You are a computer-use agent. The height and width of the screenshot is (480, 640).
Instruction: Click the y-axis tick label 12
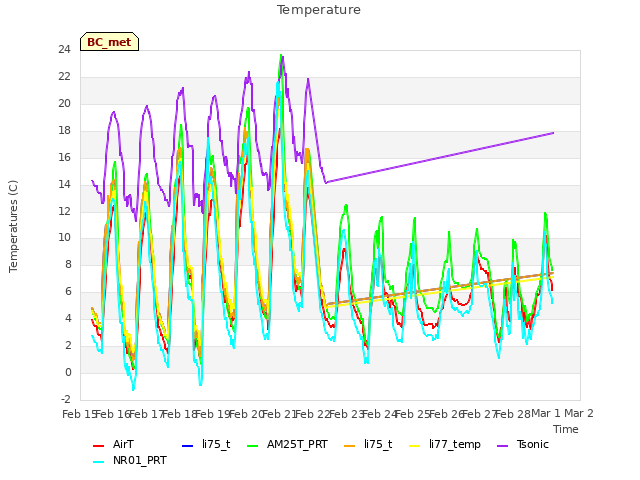click(x=64, y=211)
